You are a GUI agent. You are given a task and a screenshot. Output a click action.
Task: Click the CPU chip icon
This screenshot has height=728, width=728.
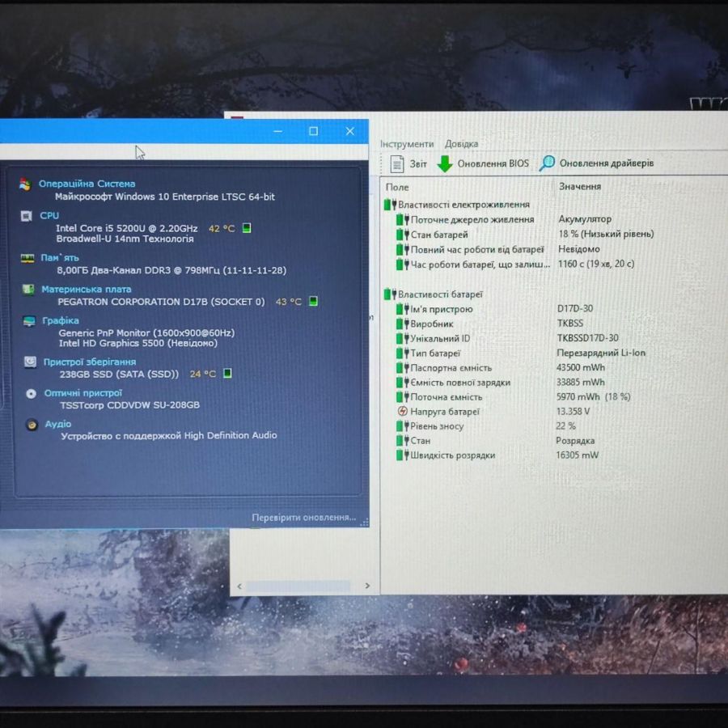click(27, 216)
